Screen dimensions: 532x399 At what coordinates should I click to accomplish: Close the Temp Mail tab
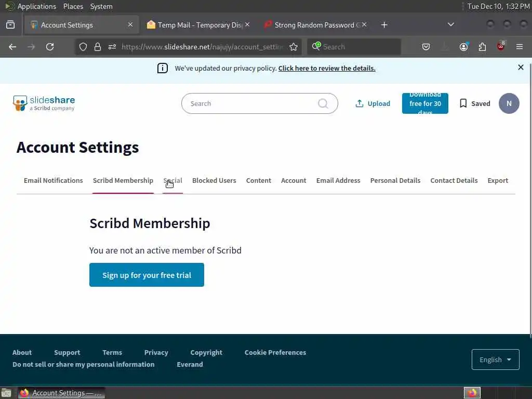(247, 24)
